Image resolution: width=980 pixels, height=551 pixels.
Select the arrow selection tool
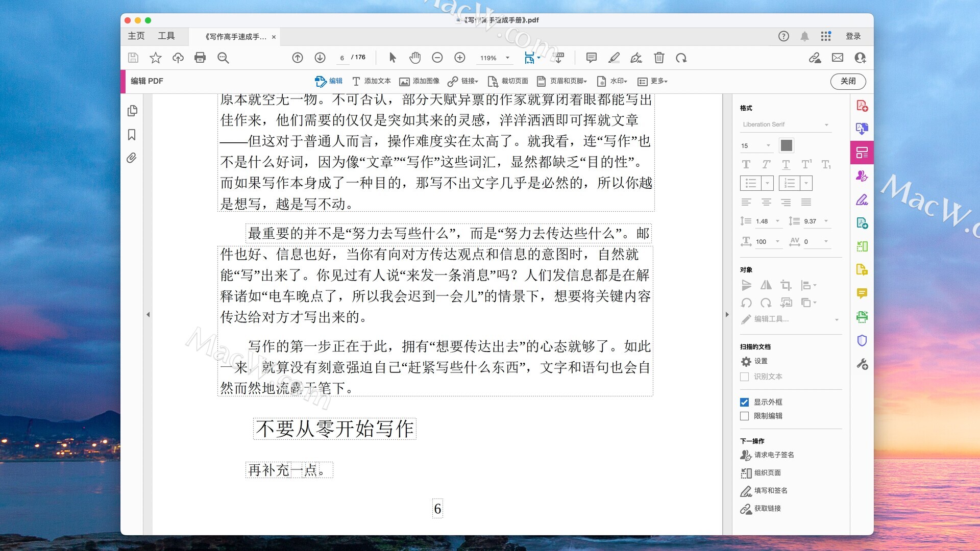(393, 58)
